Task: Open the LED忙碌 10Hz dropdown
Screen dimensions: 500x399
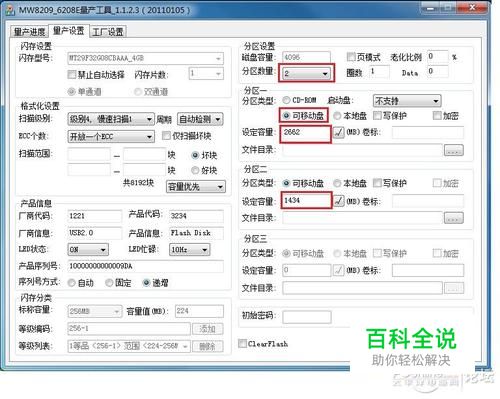Action: click(189, 249)
